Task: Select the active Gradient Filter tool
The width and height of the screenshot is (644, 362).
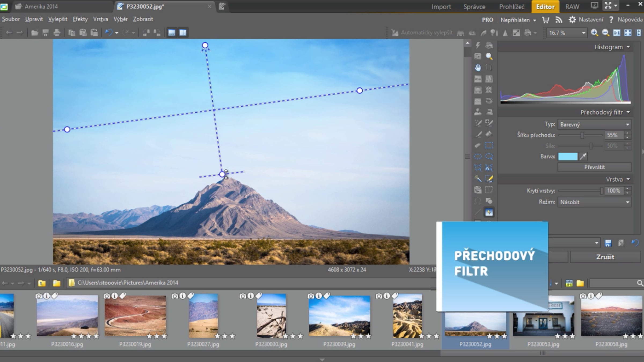Action: [489, 212]
